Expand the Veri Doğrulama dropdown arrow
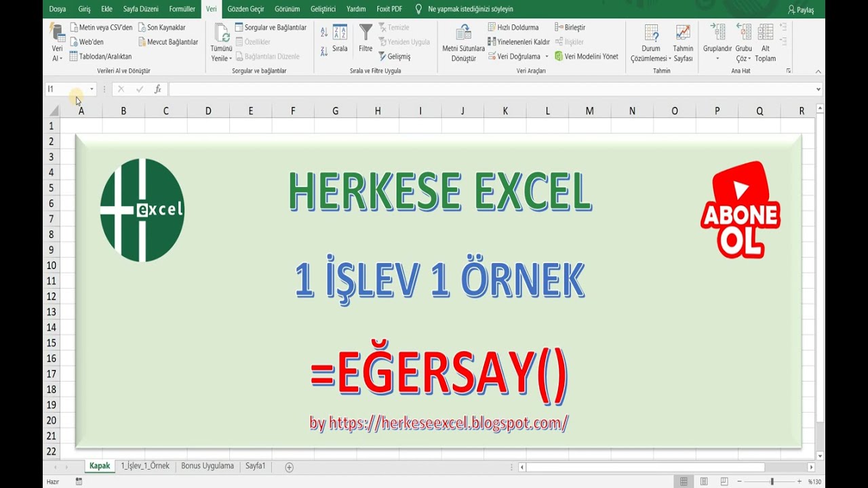 [547, 56]
